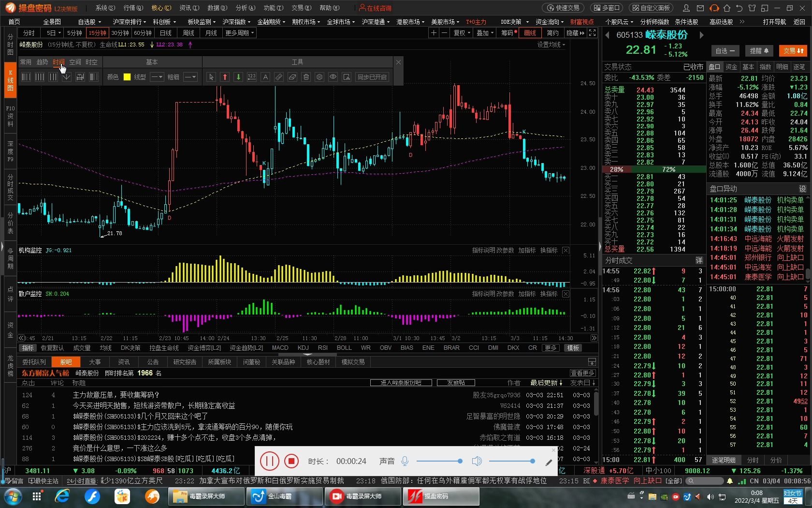Switch to the MACD indicator tab
This screenshot has height=508, width=812.
coord(280,348)
